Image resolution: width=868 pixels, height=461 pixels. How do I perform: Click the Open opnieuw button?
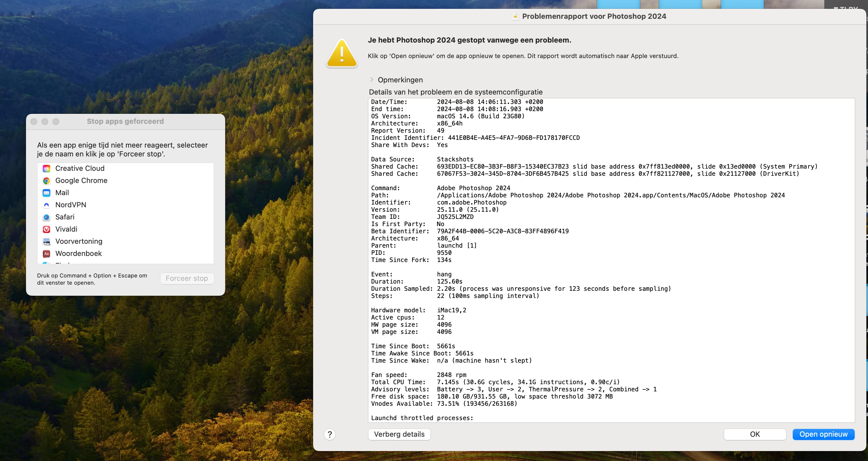823,434
